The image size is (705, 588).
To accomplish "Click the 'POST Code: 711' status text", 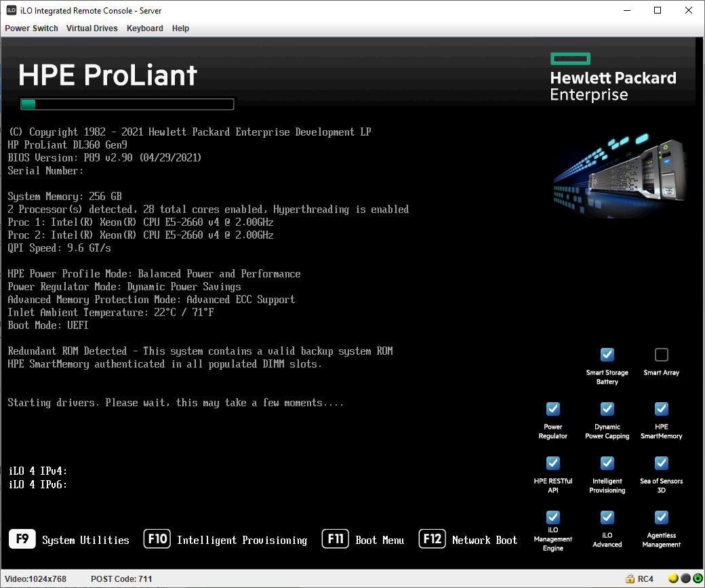I will [x=121, y=579].
